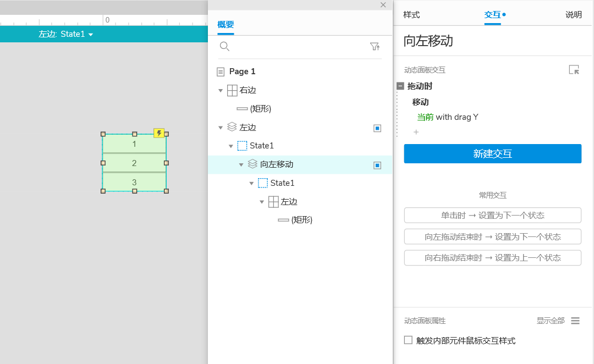Select the 移动 action label

click(x=421, y=102)
